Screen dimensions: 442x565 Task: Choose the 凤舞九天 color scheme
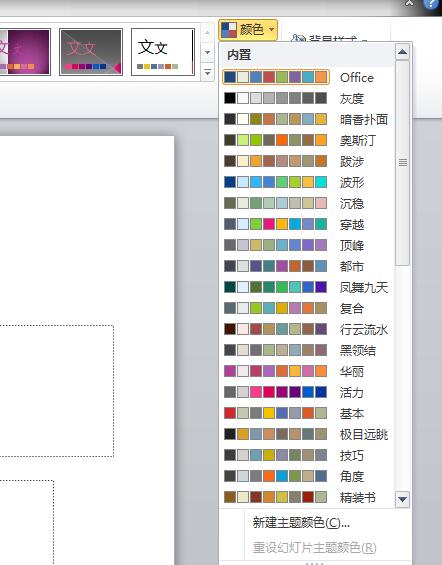point(307,287)
